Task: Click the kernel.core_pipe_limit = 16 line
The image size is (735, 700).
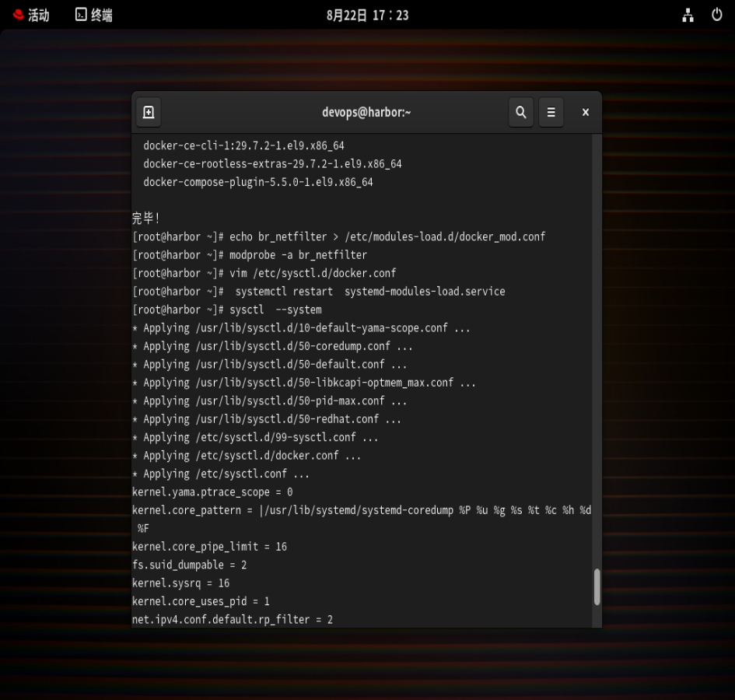Action: pos(209,547)
